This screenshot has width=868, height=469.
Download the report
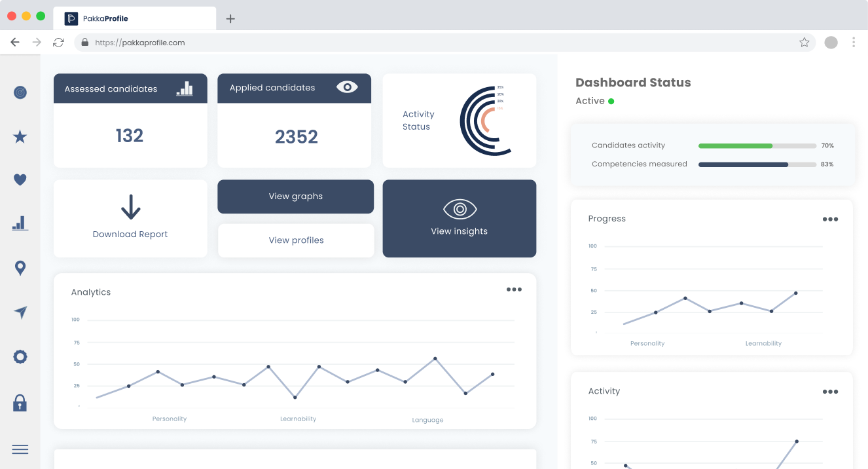[130, 219]
